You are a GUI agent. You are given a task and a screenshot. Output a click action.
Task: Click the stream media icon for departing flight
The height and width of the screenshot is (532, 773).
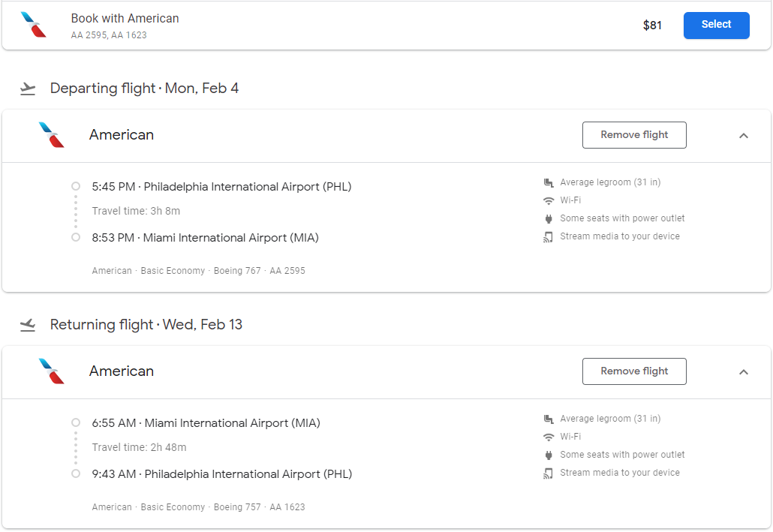549,236
